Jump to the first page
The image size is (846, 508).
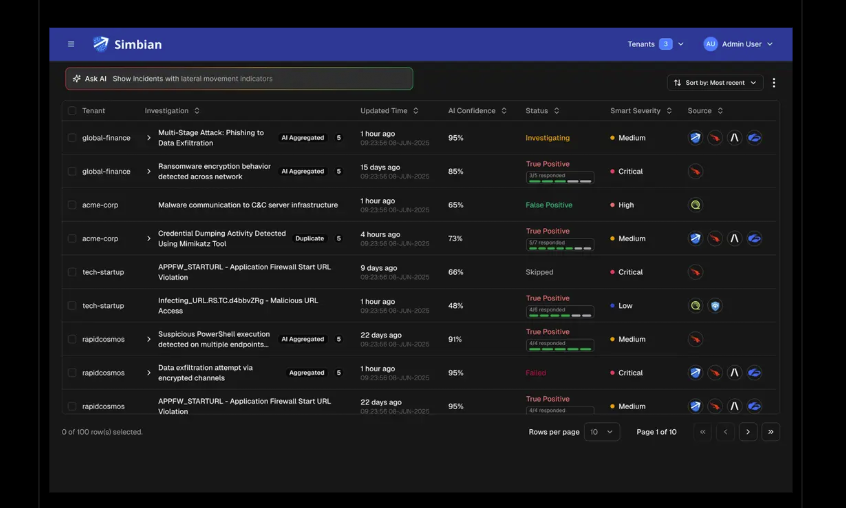coord(702,432)
